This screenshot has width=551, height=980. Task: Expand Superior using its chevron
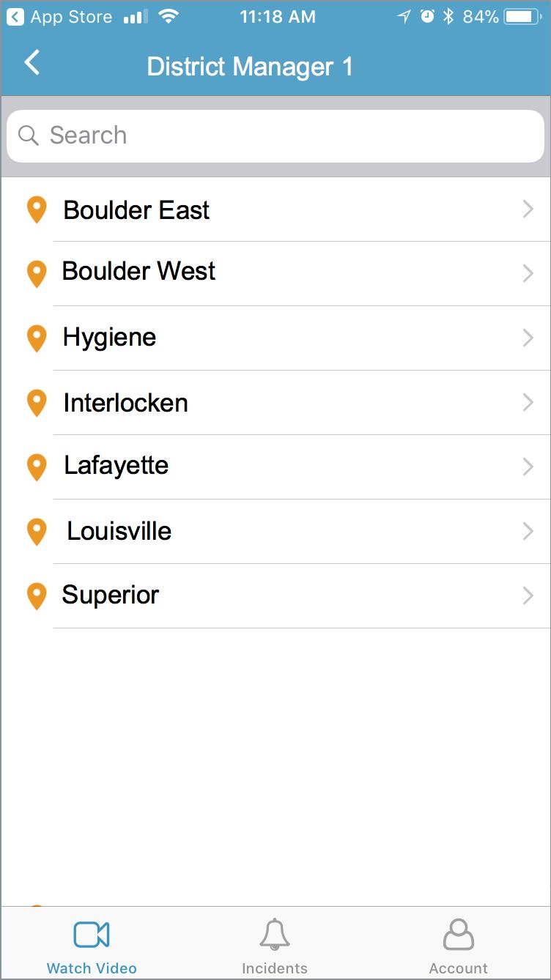tap(528, 596)
